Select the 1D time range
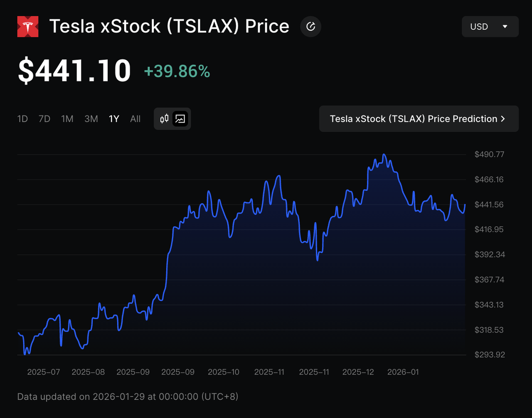Screen dimensions: 532x418 point(22,119)
